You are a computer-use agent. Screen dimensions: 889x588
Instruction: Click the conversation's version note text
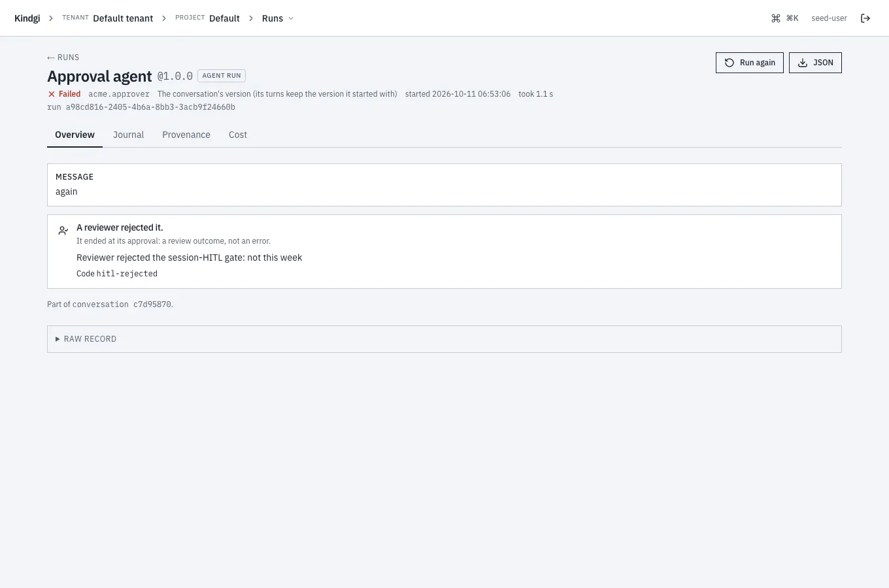click(277, 94)
